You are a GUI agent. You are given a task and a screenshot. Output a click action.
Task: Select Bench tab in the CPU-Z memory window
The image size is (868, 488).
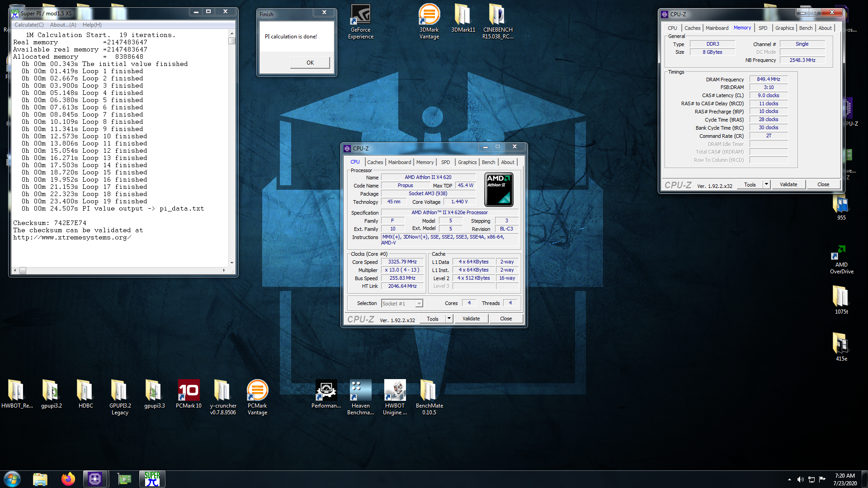pos(806,28)
